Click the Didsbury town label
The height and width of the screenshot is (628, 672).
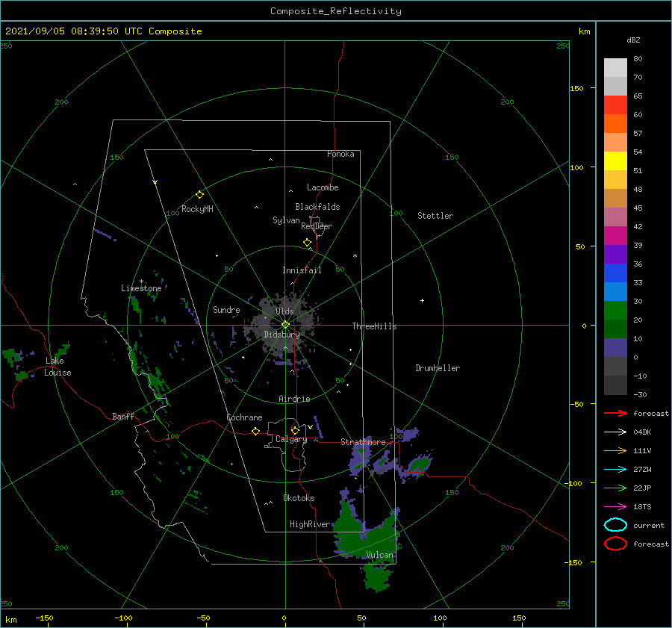tap(281, 335)
